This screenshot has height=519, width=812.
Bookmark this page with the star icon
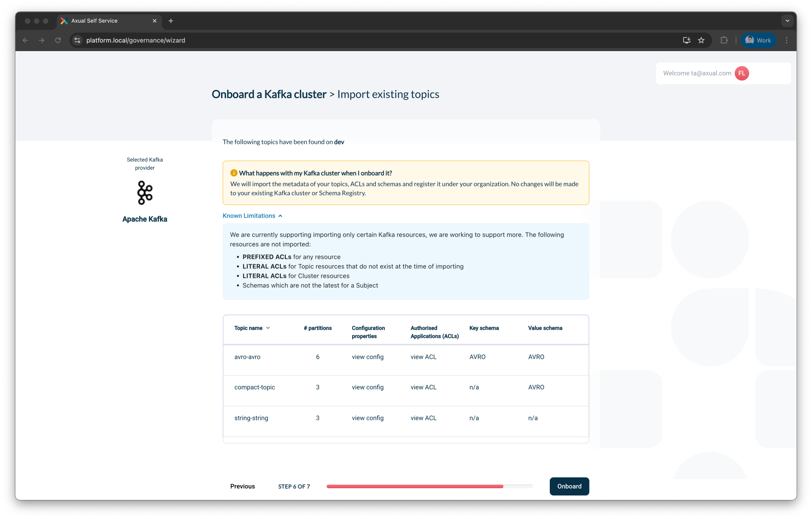(x=701, y=40)
